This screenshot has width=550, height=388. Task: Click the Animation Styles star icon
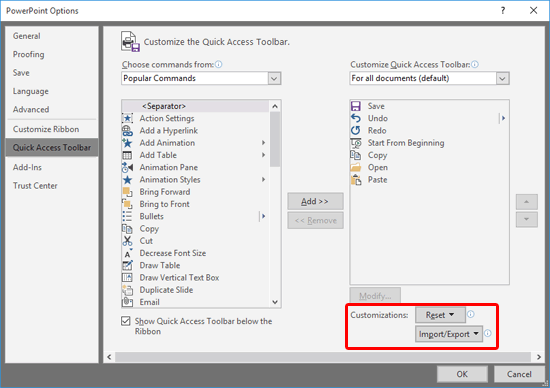(x=127, y=180)
